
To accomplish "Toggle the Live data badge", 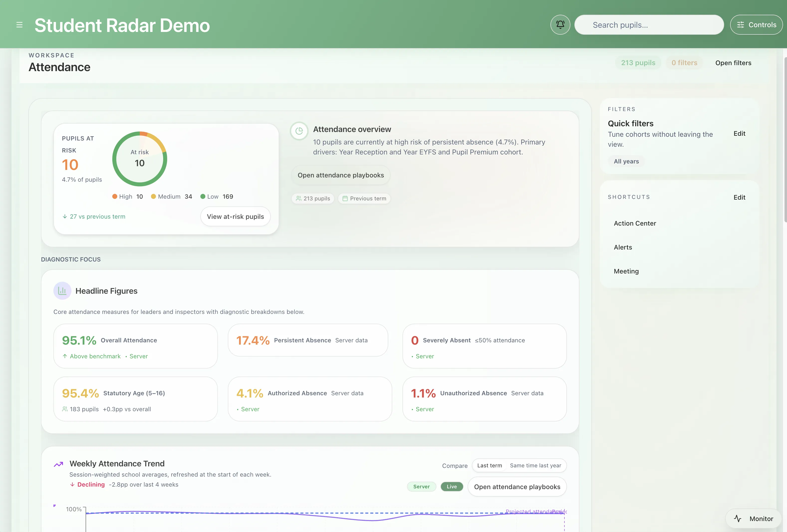I will tap(451, 487).
